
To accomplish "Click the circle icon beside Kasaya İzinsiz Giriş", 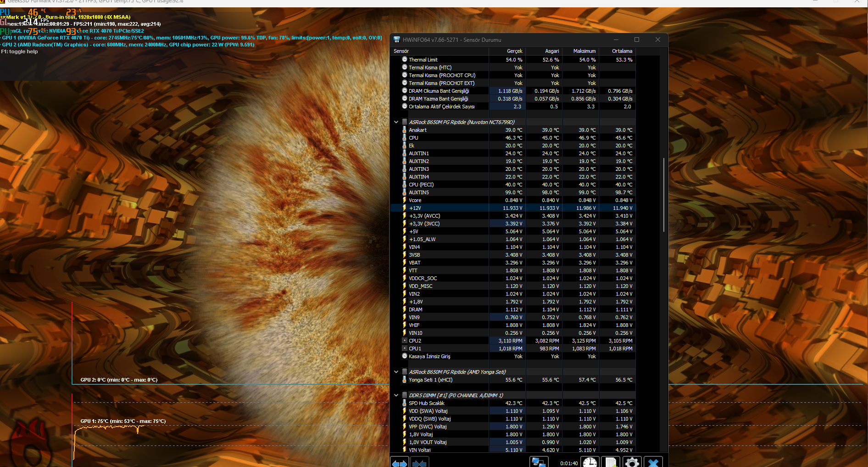I will coord(404,356).
